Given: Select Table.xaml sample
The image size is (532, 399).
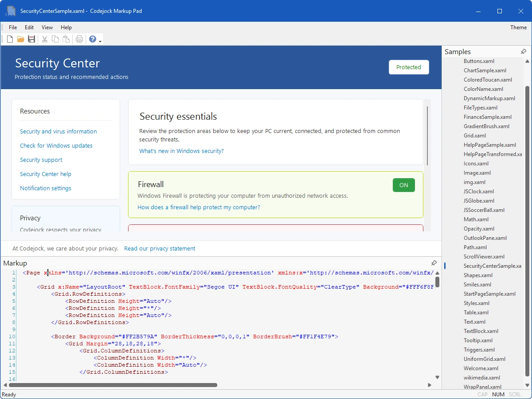Looking at the screenshot, I should click(x=476, y=313).
